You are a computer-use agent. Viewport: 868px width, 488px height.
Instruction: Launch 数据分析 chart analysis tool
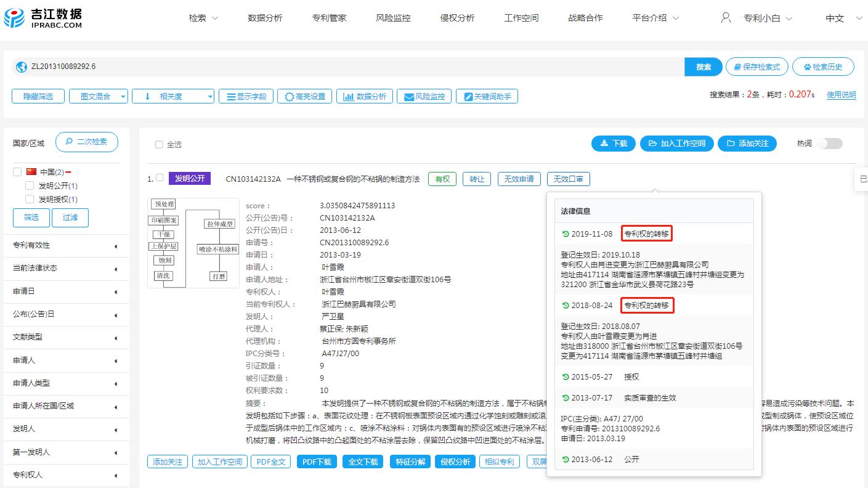[x=365, y=96]
